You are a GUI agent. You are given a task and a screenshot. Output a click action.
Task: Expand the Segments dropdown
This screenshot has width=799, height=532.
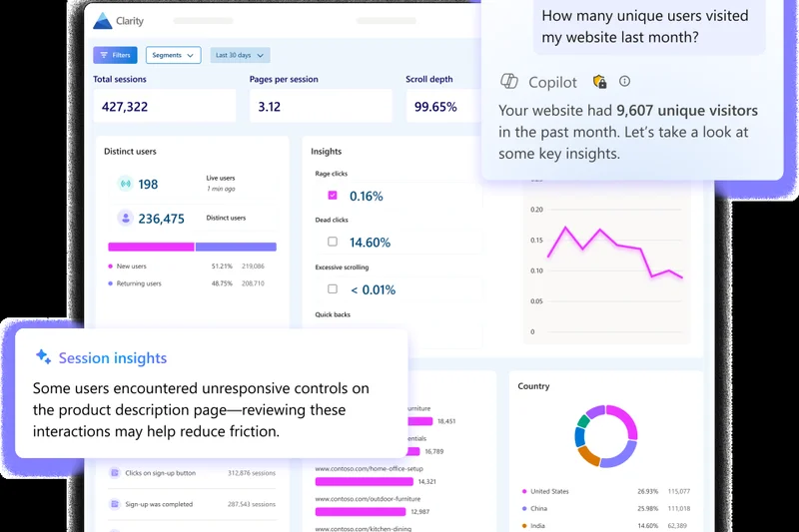click(173, 55)
